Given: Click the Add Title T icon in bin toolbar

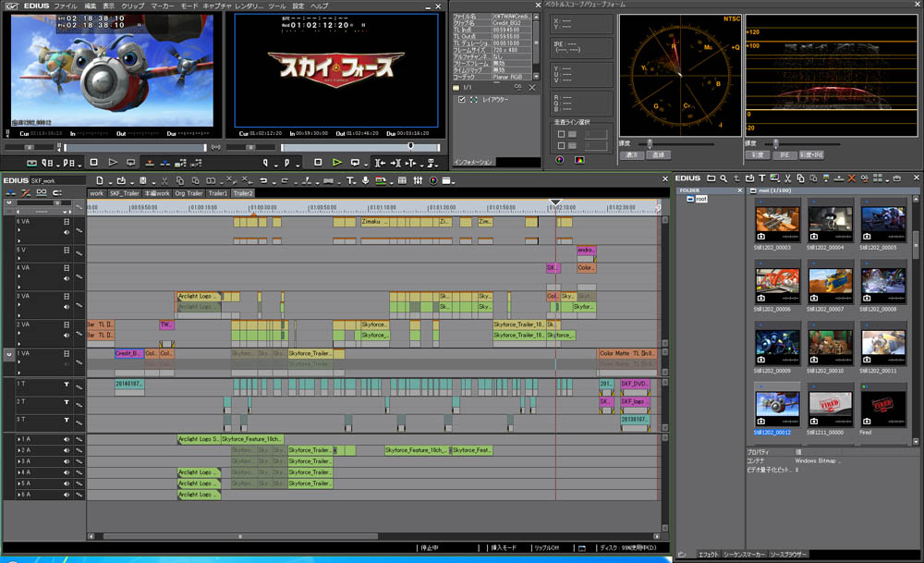Looking at the screenshot, I should coord(762,178).
